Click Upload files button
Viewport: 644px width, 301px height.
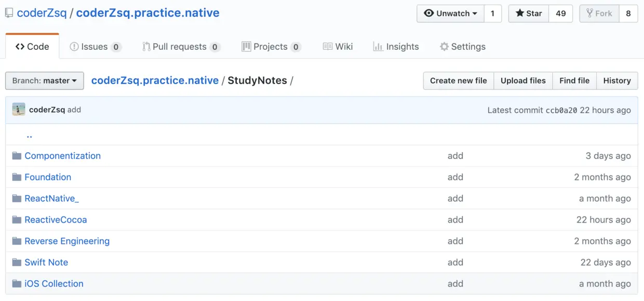click(523, 80)
